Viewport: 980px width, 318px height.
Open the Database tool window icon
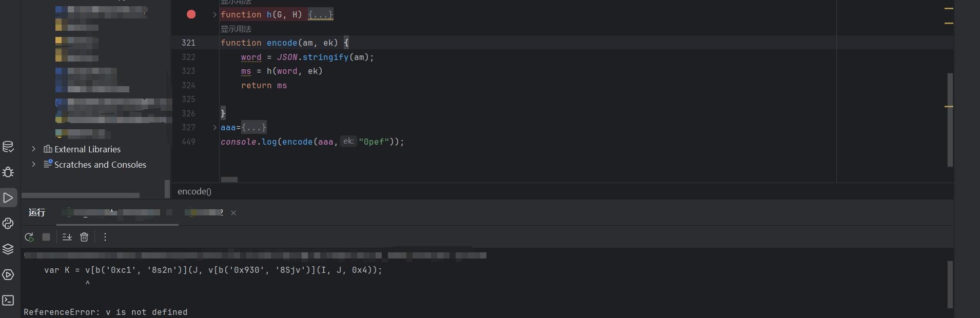tap(8, 147)
